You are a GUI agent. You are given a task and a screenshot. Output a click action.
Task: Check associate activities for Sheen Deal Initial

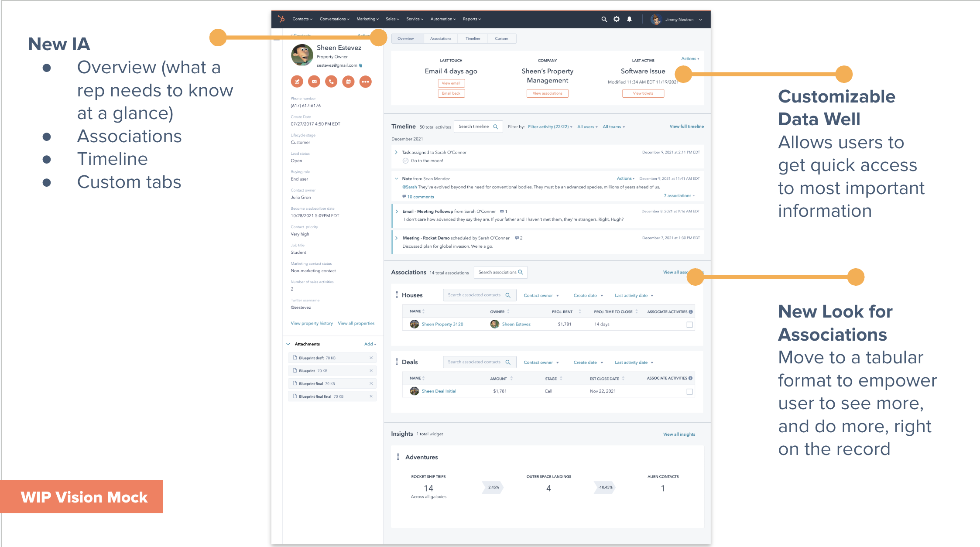pyautogui.click(x=689, y=392)
